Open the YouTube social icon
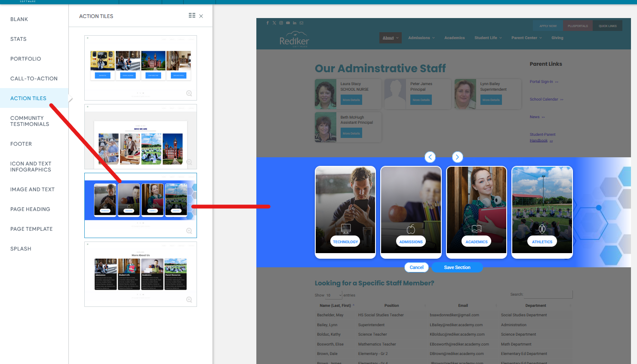The image size is (637, 364). tap(288, 23)
